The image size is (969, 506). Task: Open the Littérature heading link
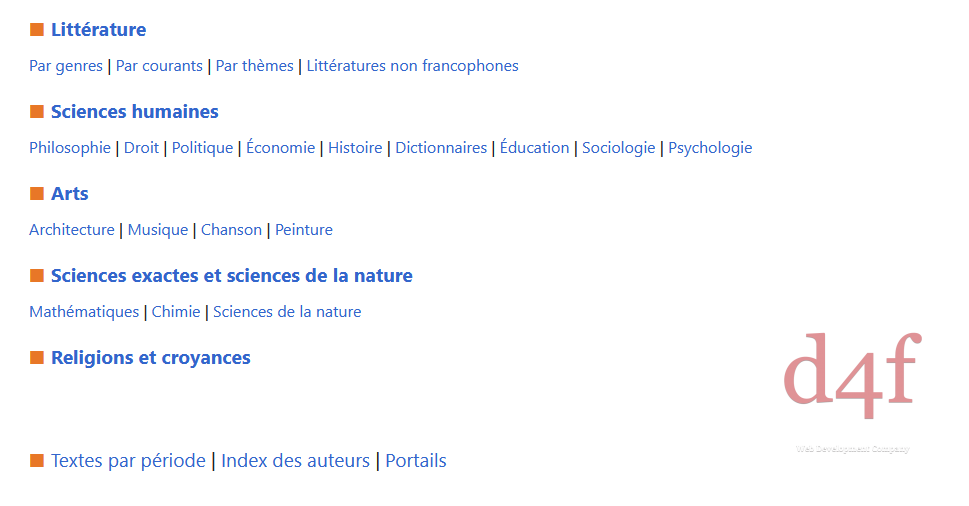[98, 30]
